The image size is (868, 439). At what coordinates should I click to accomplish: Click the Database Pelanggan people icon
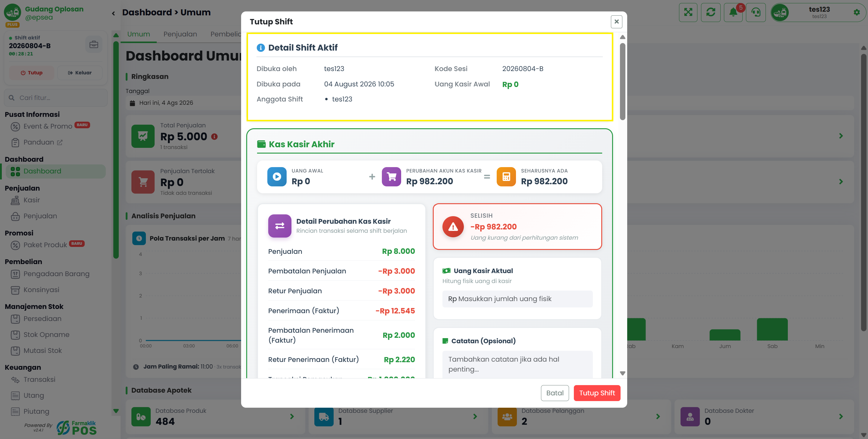(x=507, y=417)
